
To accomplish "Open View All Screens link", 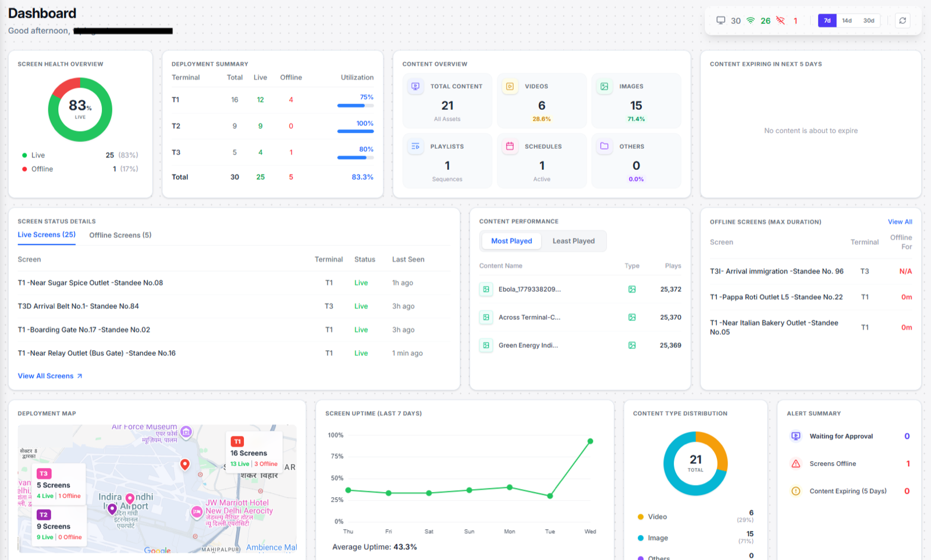I will (x=50, y=376).
